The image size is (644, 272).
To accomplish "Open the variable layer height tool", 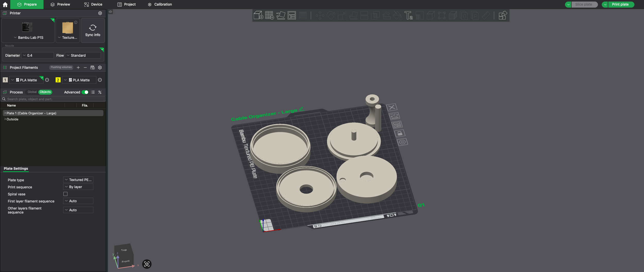I will coord(452,15).
